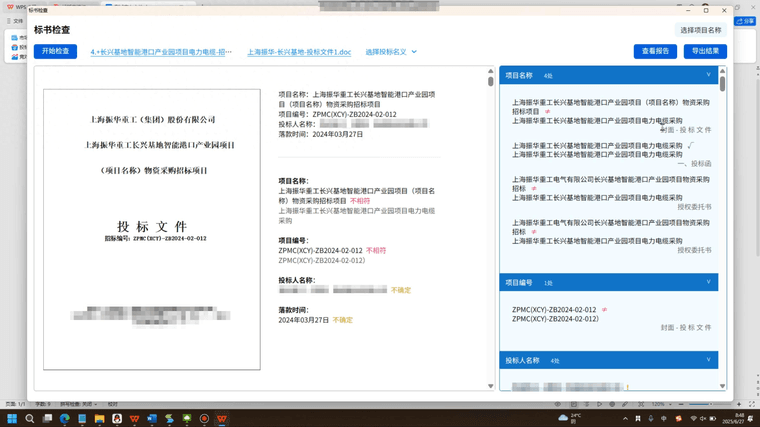Show hidden system tray icons
760x427 pixels.
click(625, 419)
